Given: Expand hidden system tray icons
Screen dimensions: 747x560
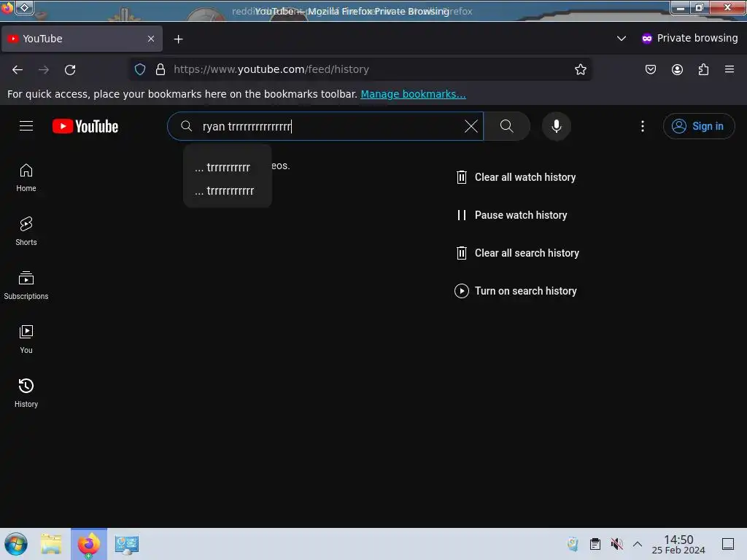Looking at the screenshot, I should (638, 544).
